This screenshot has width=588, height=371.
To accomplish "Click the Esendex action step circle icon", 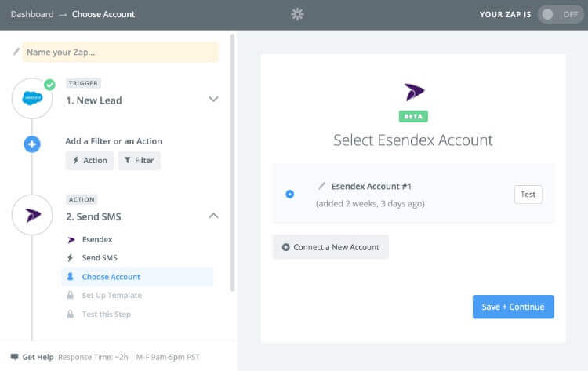I will tap(32, 215).
